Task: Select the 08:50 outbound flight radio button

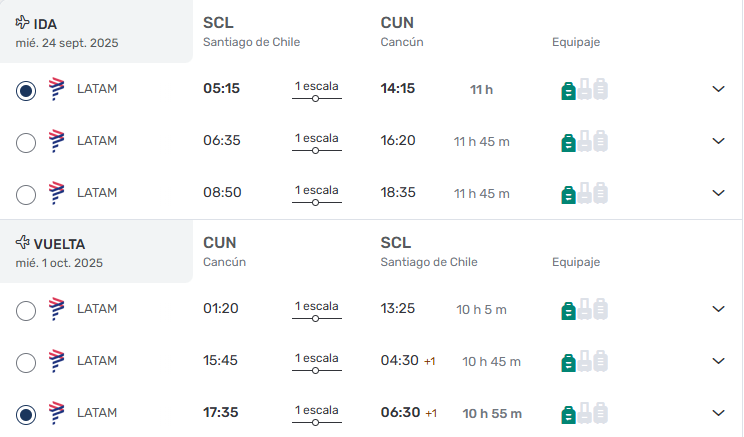Action: click(26, 195)
